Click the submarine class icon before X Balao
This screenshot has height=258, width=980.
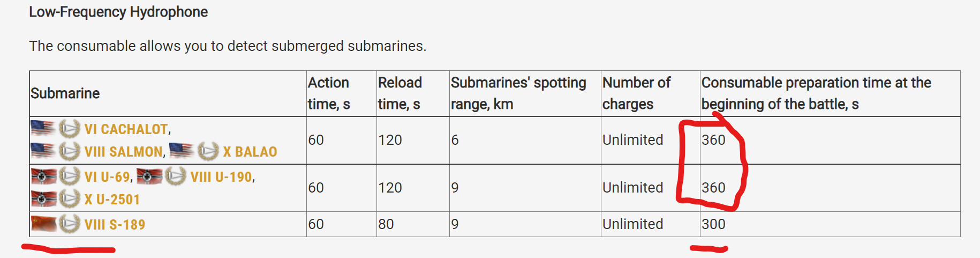208,151
